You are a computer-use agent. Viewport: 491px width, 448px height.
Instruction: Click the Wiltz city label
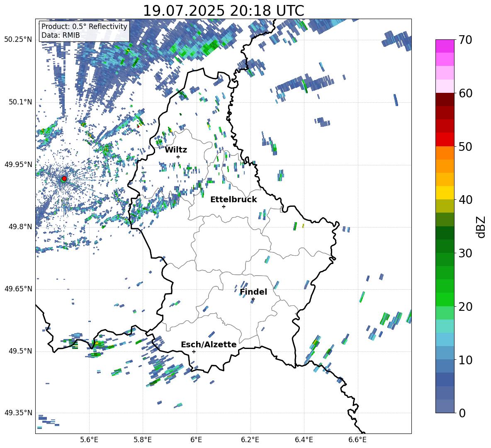click(176, 150)
